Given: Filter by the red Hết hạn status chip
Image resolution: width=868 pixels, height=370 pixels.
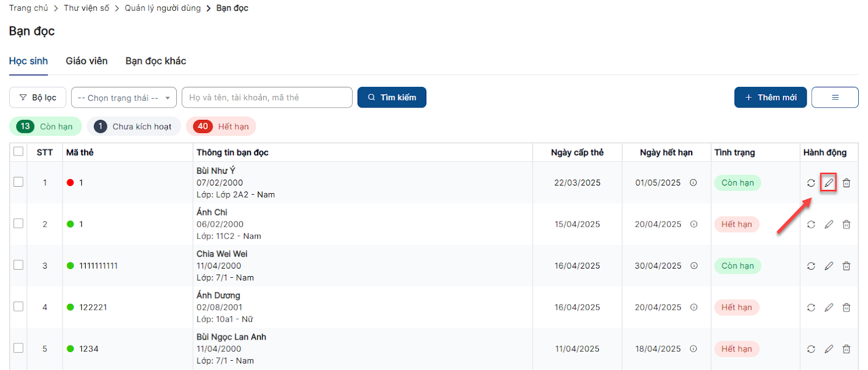Looking at the screenshot, I should click(221, 126).
